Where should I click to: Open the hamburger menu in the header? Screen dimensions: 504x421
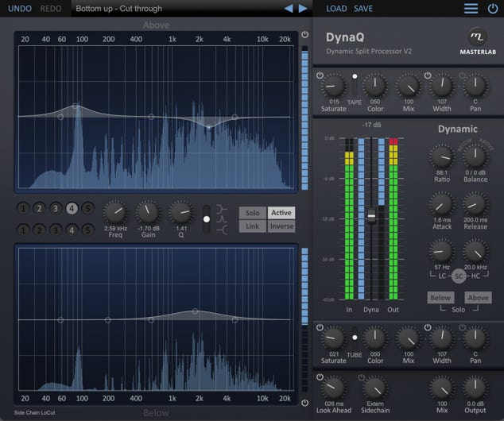pos(471,9)
